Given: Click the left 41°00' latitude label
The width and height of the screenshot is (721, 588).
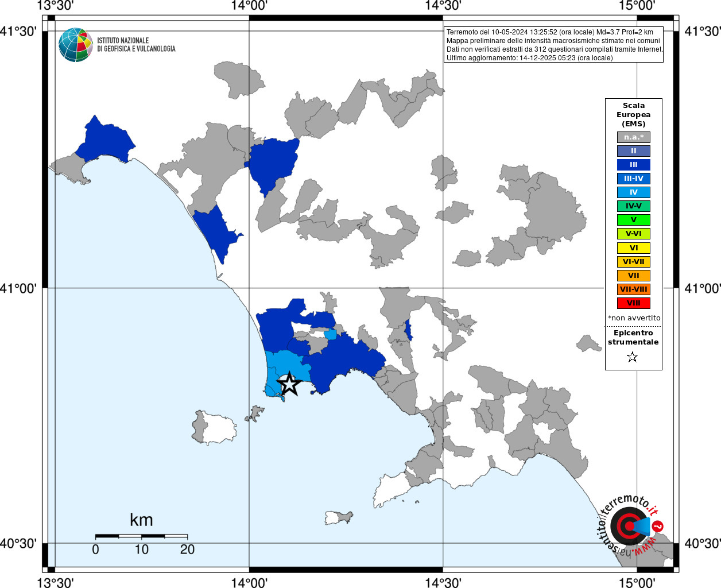Looking at the screenshot, I should [18, 288].
